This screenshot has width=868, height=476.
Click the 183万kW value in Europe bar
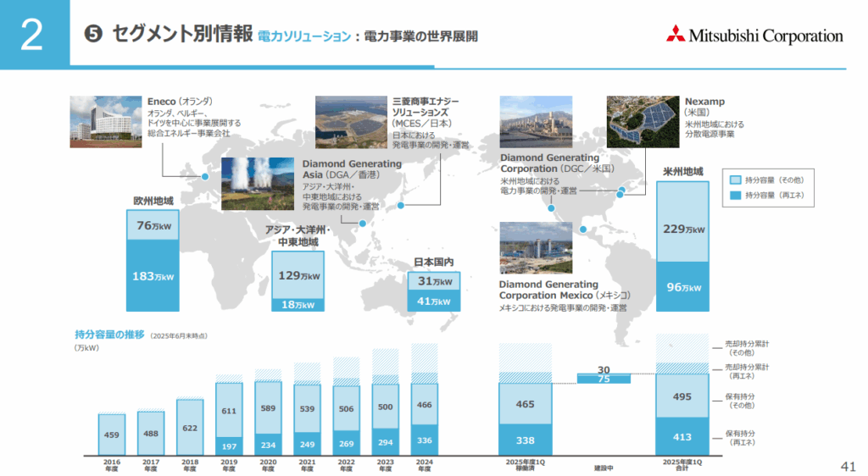click(x=153, y=276)
